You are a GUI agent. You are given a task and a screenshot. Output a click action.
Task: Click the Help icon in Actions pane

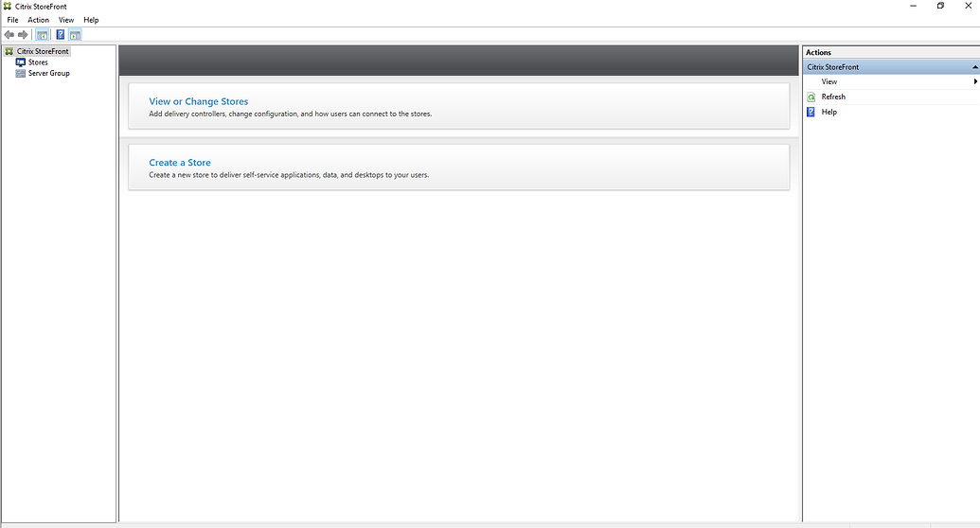pos(811,112)
